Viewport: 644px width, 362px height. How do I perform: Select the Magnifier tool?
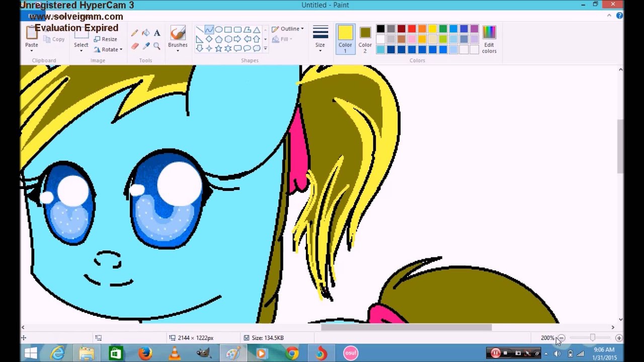coord(157,46)
